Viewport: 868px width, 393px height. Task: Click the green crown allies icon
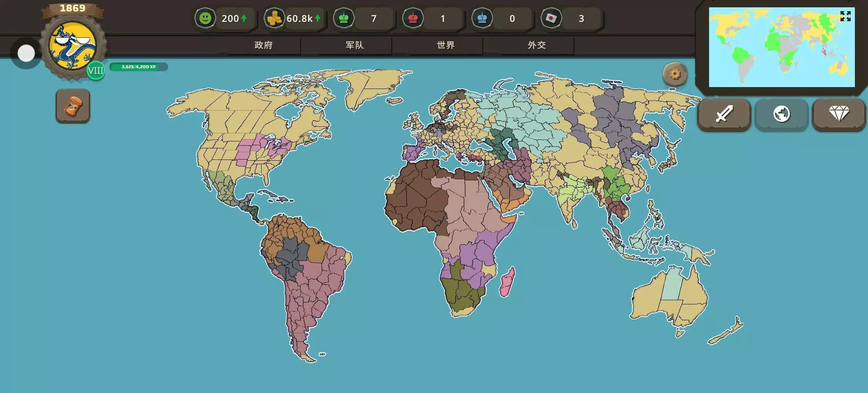click(x=344, y=18)
